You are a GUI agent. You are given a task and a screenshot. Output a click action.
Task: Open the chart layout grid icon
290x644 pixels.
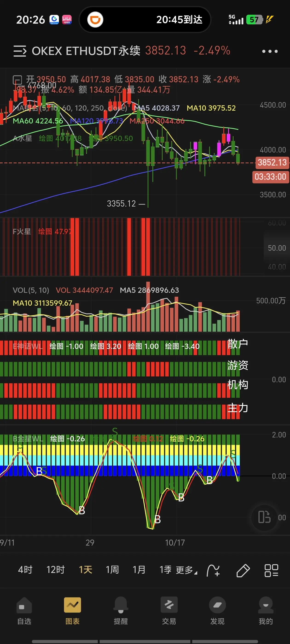(272, 570)
